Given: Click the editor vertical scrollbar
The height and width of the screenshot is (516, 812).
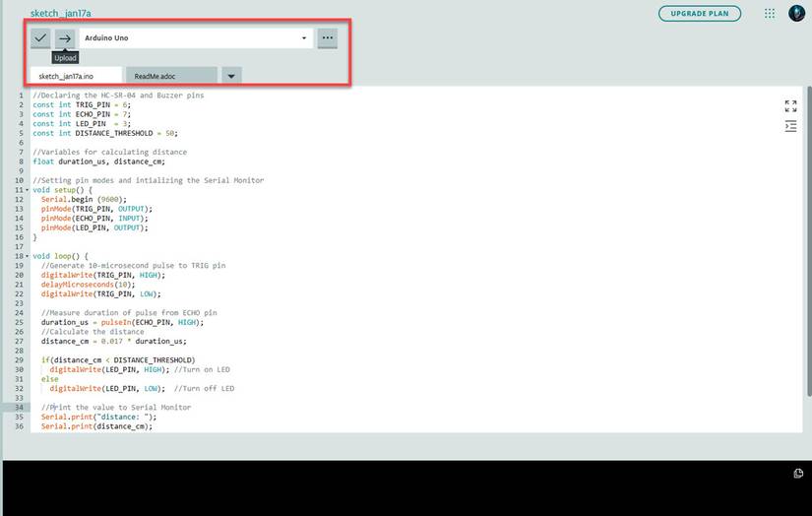Looking at the screenshot, I should (808, 241).
